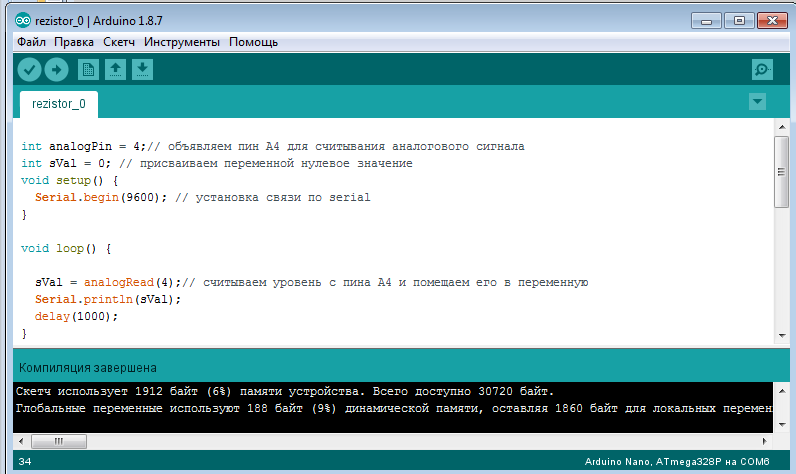Open the tab options dropdown arrow

757,101
